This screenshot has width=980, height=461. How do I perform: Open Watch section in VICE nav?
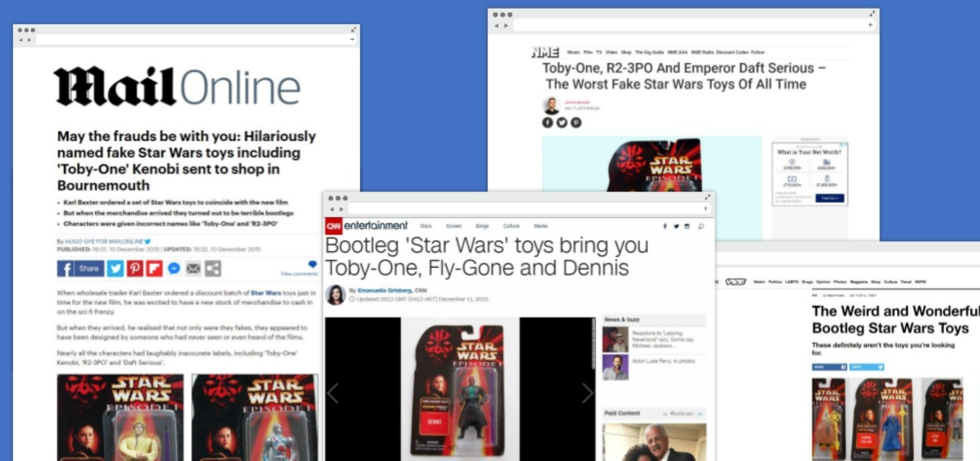759,282
